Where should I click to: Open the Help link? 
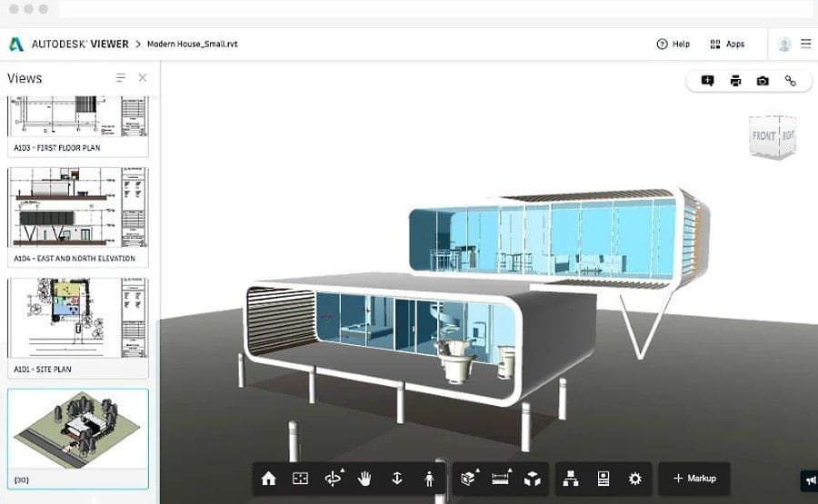pyautogui.click(x=673, y=44)
